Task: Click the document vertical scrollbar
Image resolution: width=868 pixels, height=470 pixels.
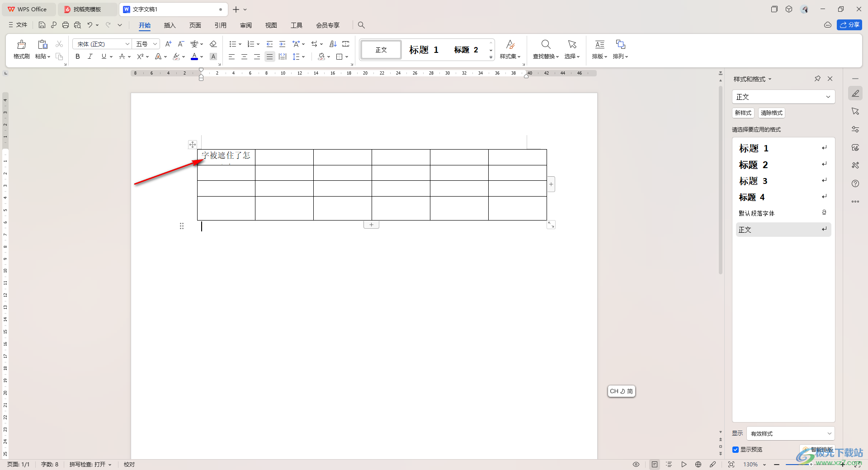Action: [x=721, y=180]
